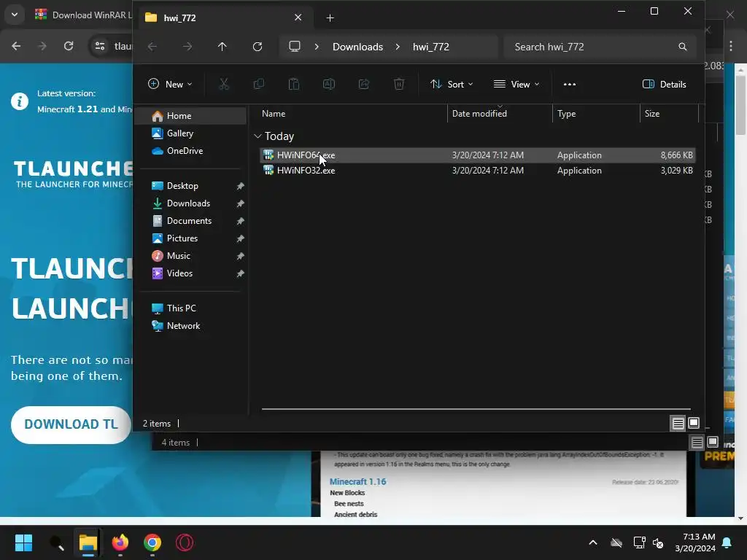Open the New dropdown menu
This screenshot has width=747, height=560.
coord(170,85)
